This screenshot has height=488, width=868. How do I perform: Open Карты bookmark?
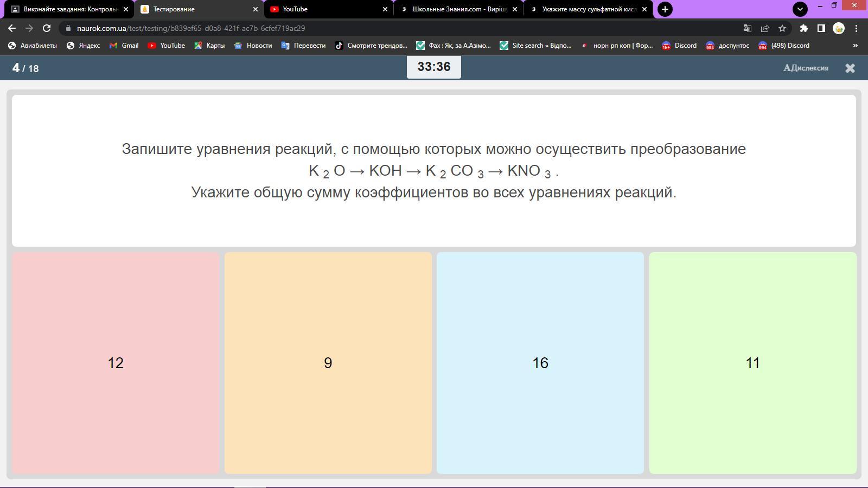pyautogui.click(x=209, y=46)
